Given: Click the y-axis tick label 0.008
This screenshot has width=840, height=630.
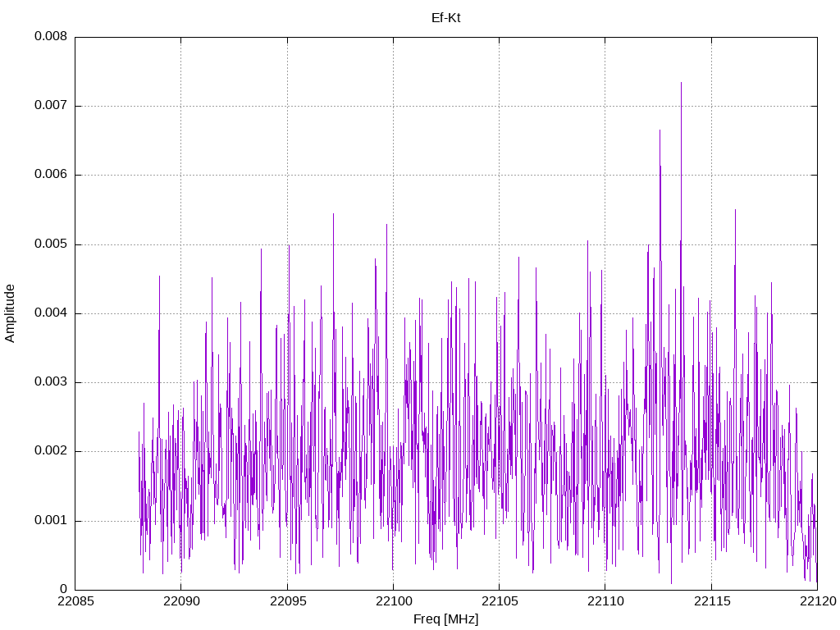Looking at the screenshot, I should (51, 36).
